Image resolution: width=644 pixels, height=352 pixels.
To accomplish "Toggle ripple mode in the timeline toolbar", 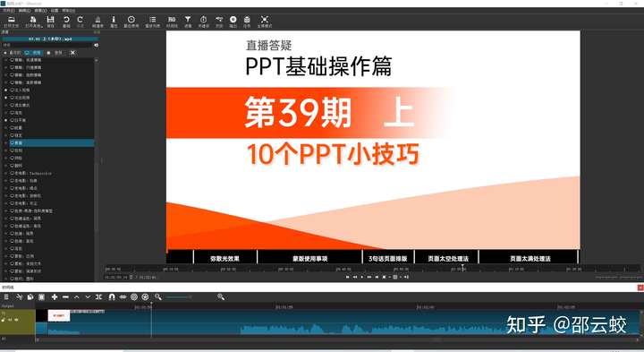I will (x=134, y=296).
